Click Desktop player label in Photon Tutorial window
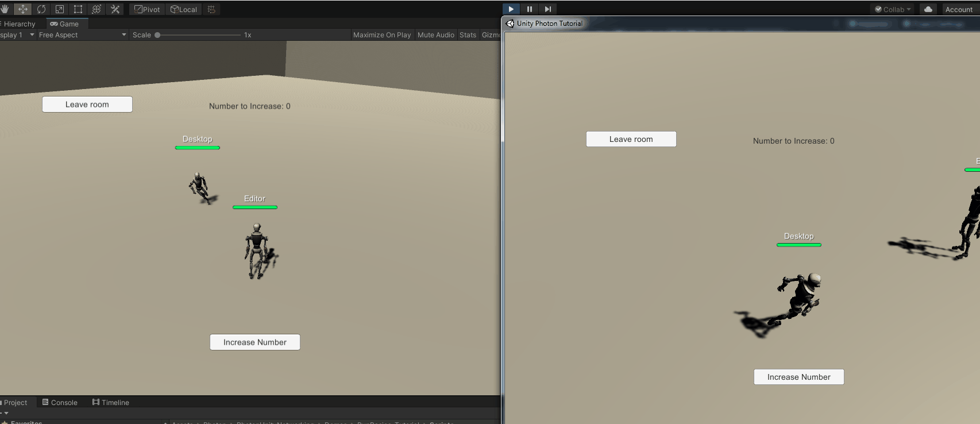Screen dimensions: 980x424 (799, 236)
